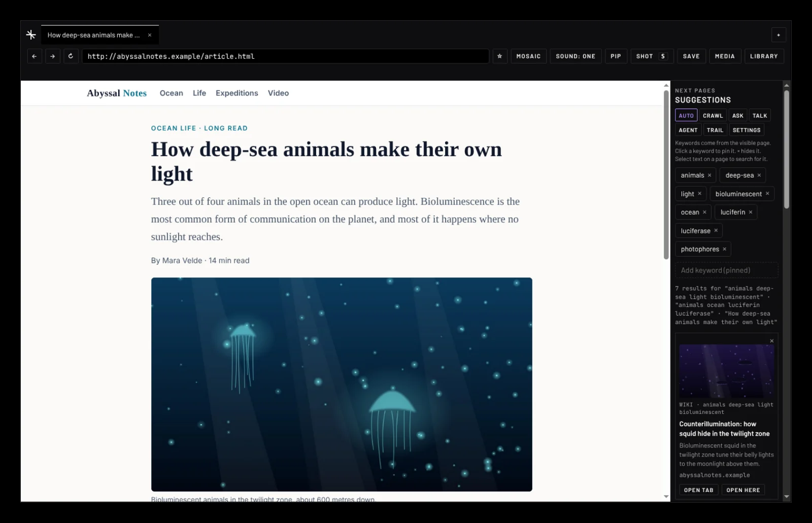812x523 pixels.
Task: Hide the 'light' keyword with its ×
Action: point(699,194)
